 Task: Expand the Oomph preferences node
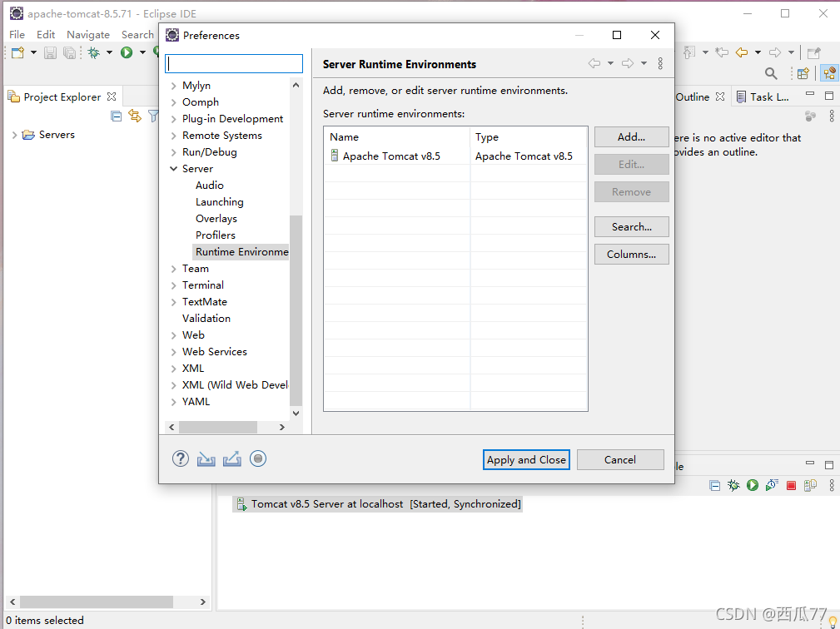[x=173, y=102]
